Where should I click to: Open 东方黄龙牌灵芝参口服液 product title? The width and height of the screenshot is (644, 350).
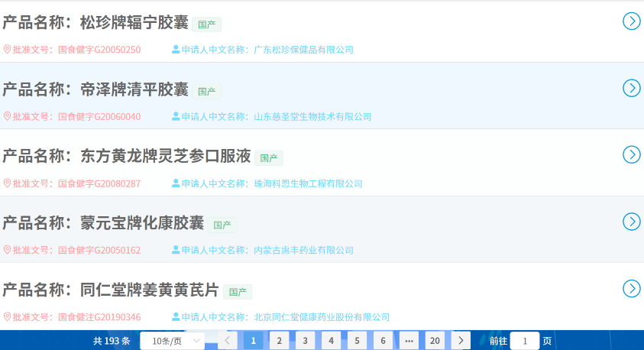tap(165, 156)
